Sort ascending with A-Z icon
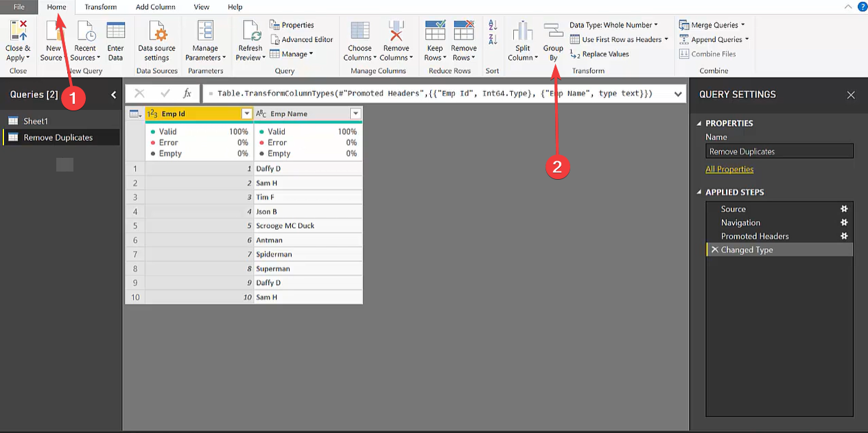This screenshot has height=433, width=868. [493, 25]
